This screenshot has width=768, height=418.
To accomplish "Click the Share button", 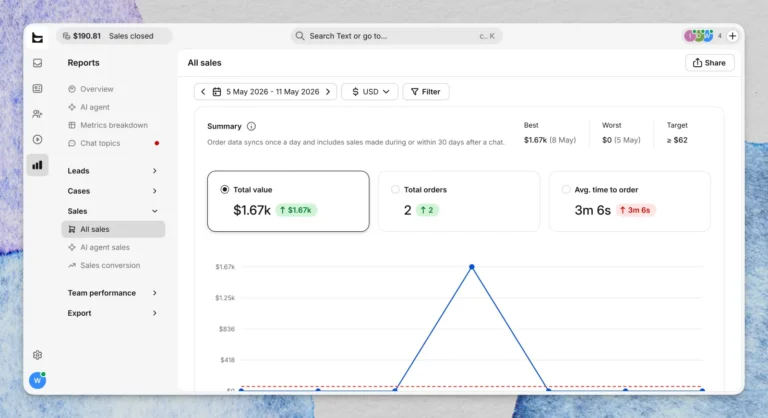I will point(710,63).
